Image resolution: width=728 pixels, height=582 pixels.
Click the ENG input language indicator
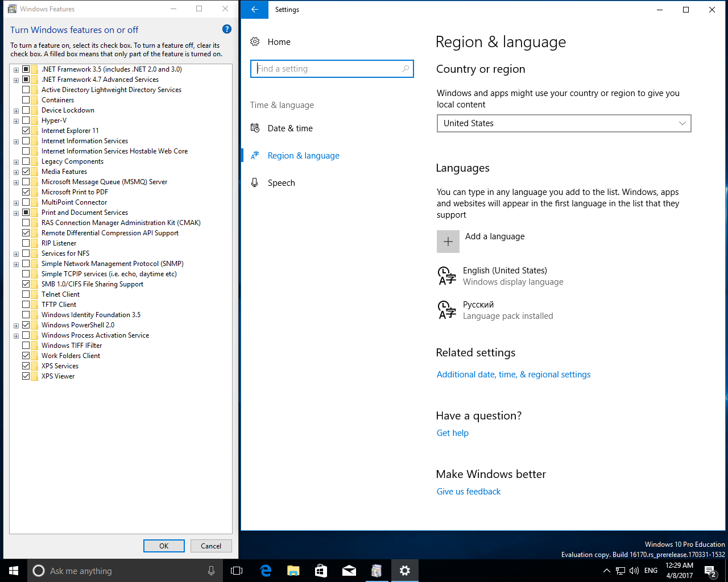tap(651, 571)
